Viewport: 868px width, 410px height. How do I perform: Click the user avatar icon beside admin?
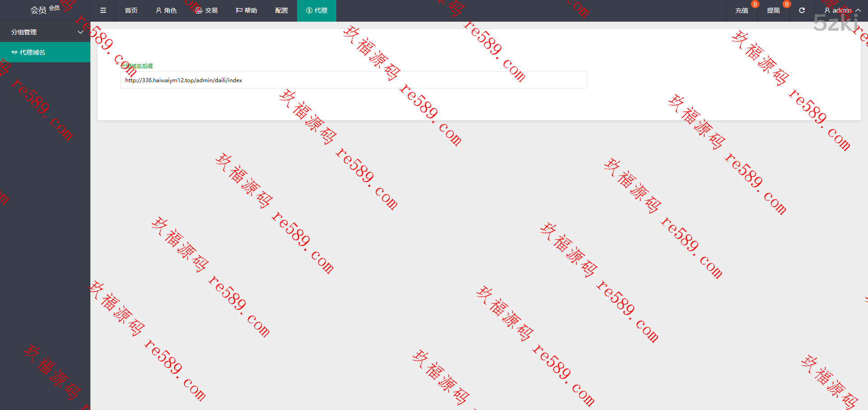coord(827,10)
